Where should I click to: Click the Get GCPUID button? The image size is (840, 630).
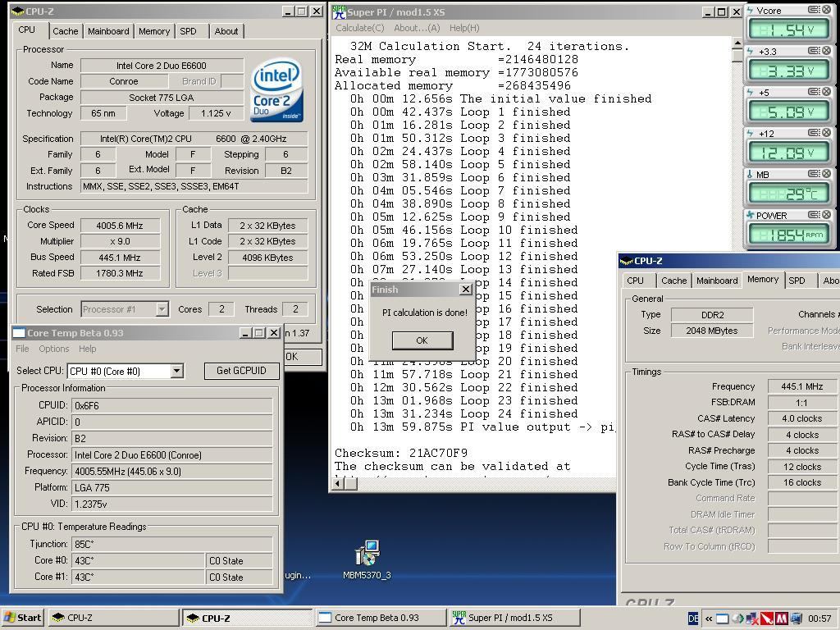(x=242, y=371)
